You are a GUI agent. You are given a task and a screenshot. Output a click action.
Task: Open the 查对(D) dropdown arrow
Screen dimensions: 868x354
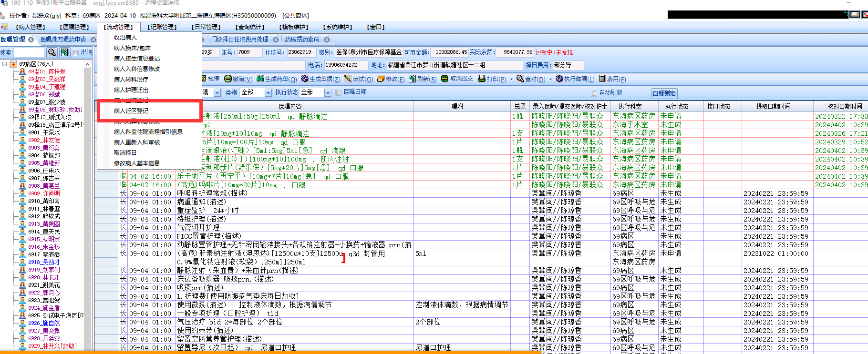[x=550, y=79]
